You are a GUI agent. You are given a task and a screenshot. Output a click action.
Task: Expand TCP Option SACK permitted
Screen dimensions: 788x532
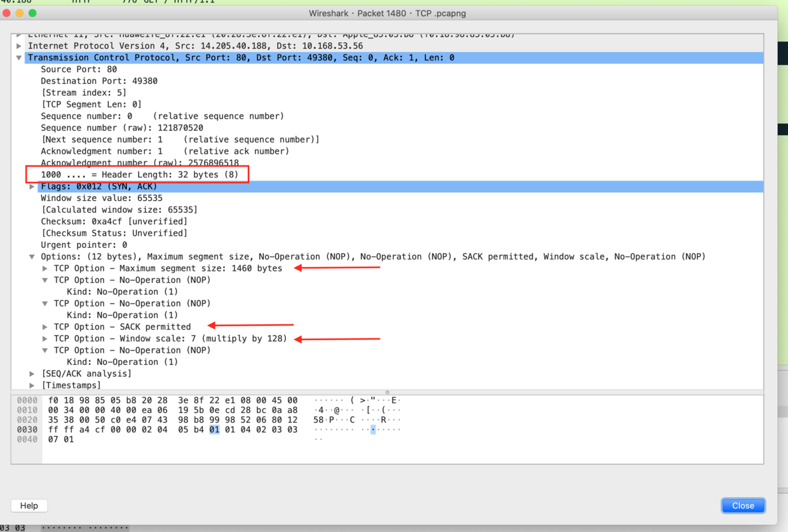pos(45,327)
